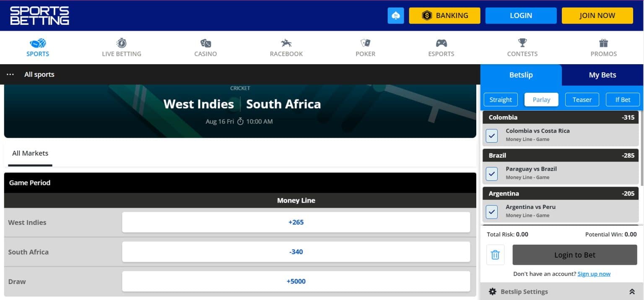Choose the Parlay bet mode
The height and width of the screenshot is (300, 644).
coord(541,99)
